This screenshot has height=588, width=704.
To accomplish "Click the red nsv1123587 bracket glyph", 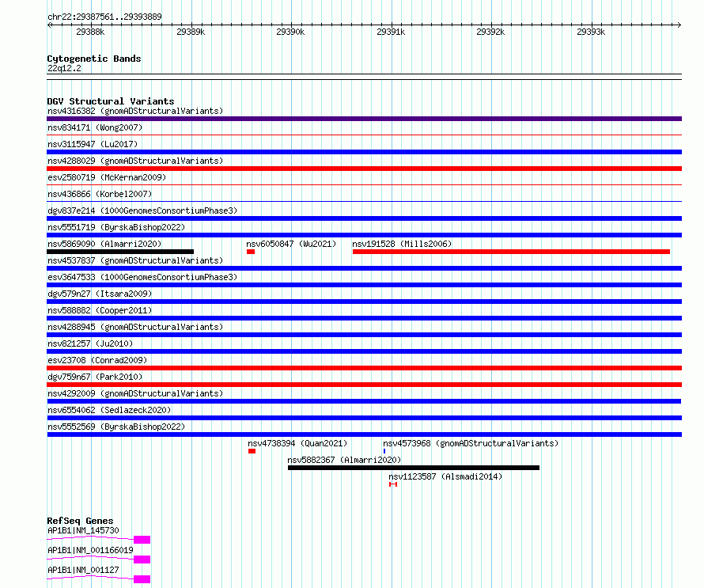I will point(393,484).
